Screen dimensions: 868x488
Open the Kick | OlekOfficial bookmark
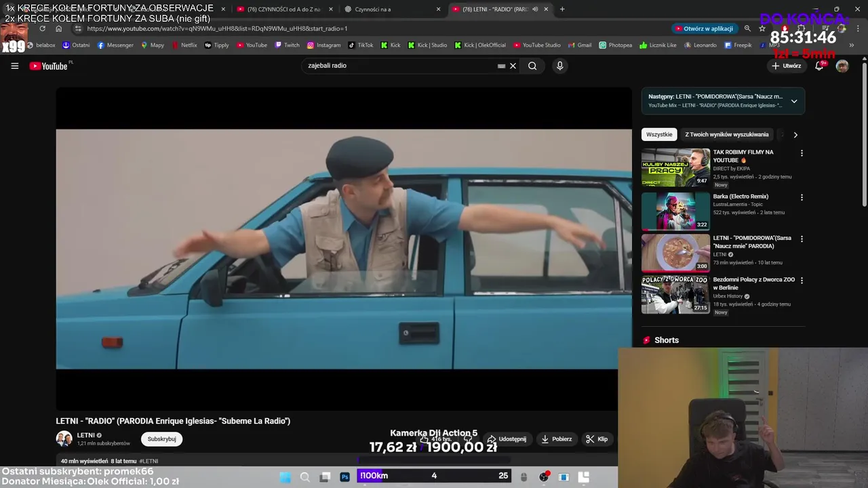coord(480,45)
